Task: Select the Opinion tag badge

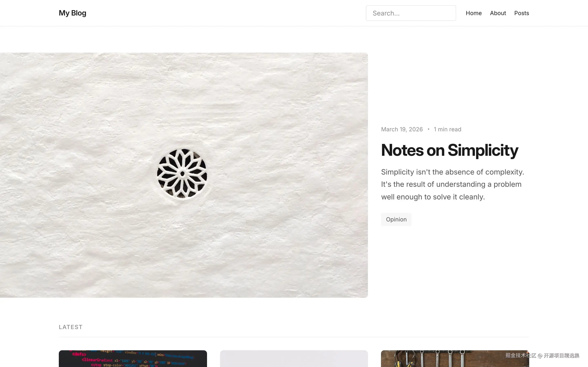Action: point(396,219)
